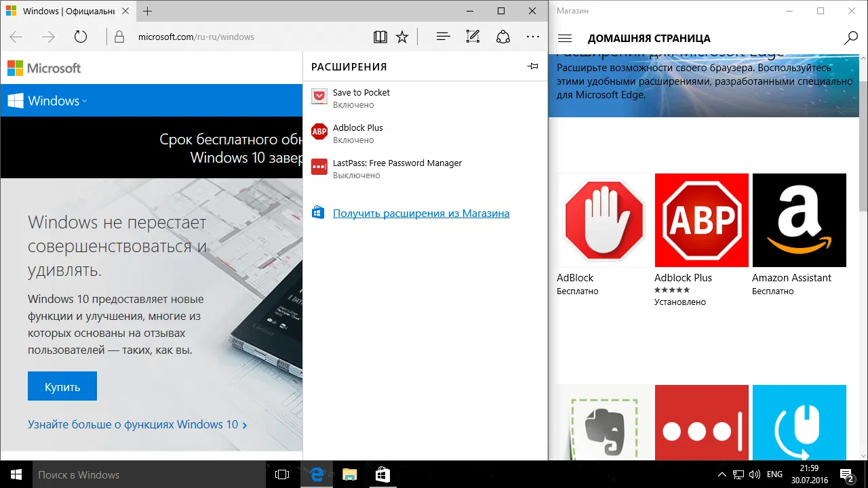The image size is (868, 488).
Task: Share the current page
Action: (502, 37)
